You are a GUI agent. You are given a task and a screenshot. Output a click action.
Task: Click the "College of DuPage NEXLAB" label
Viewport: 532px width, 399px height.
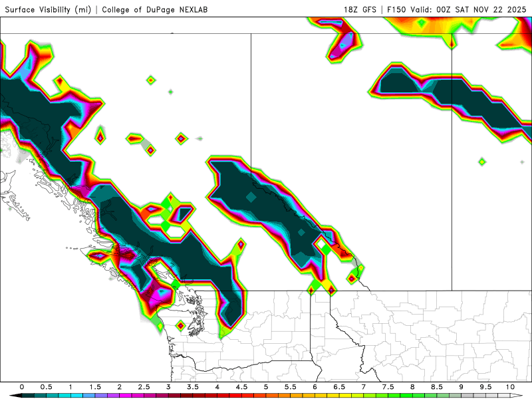point(155,9)
